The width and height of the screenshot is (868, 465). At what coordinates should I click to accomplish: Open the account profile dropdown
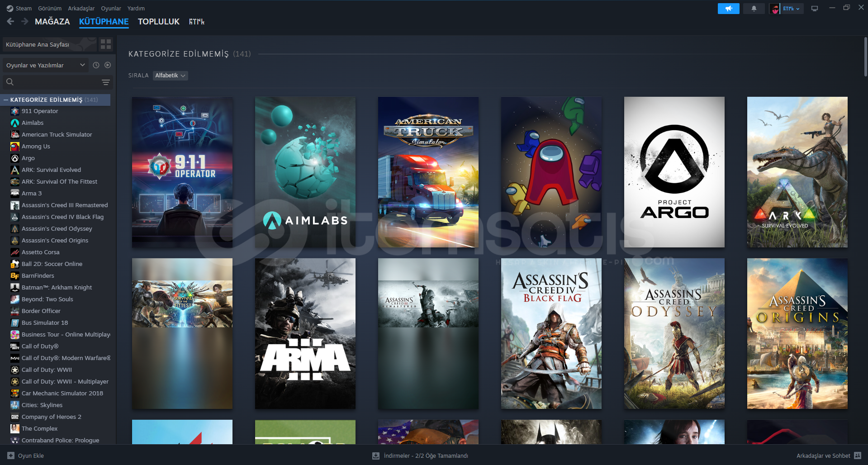[x=787, y=9]
